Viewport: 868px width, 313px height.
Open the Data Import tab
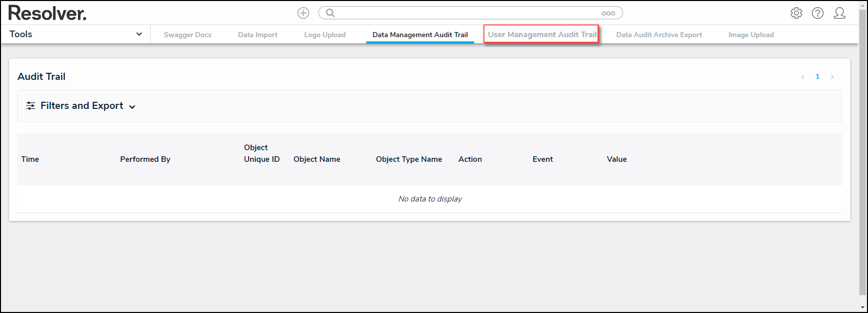pos(258,35)
